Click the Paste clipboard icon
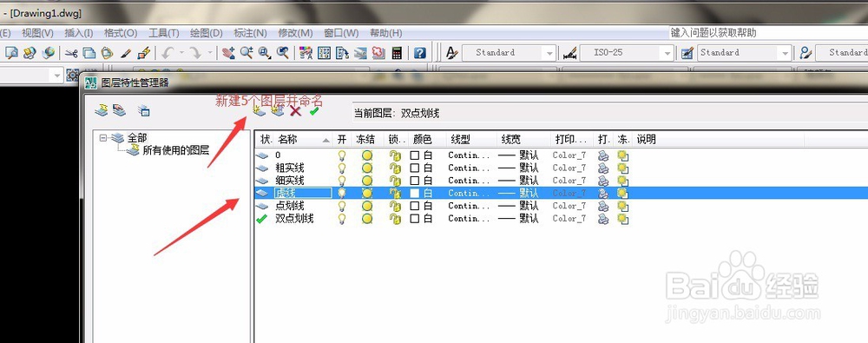 click(x=107, y=53)
